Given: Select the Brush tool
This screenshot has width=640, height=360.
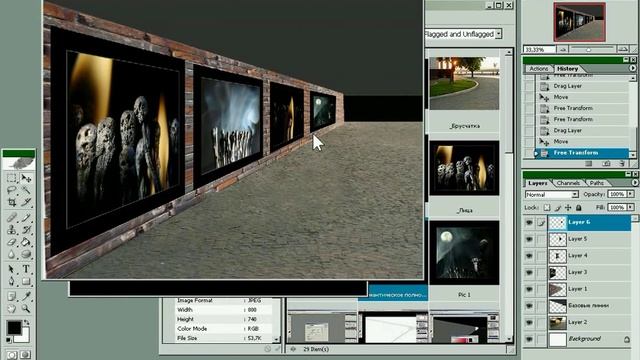Looking at the screenshot, I should (x=26, y=218).
